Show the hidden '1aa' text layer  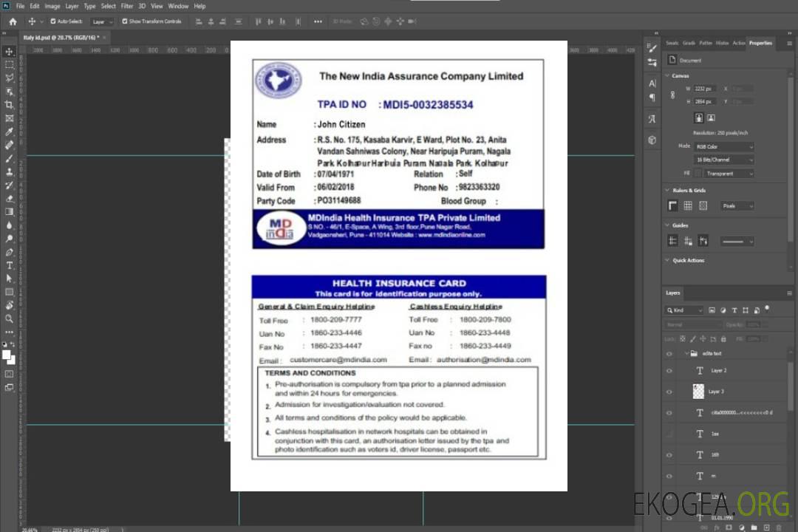pos(669,434)
